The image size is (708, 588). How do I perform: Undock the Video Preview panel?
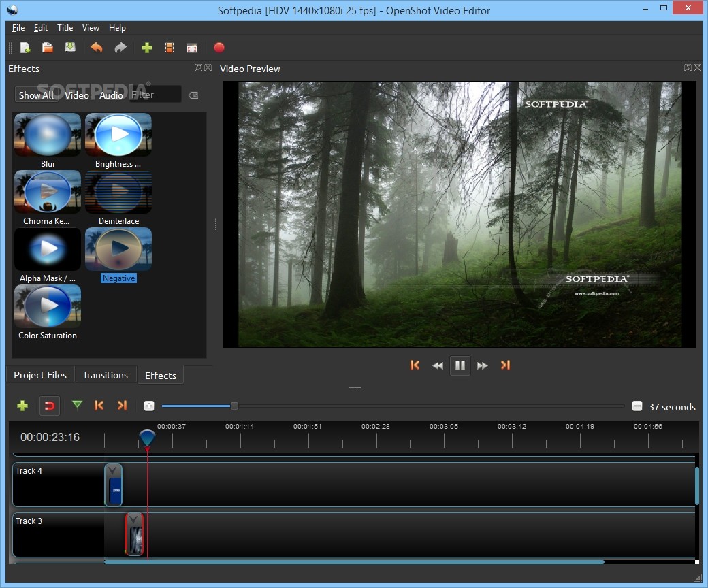[x=688, y=67]
